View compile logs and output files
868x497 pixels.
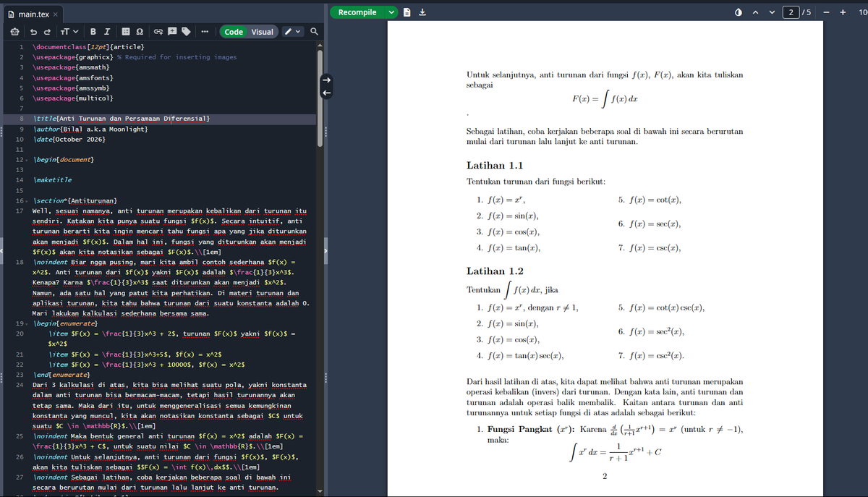point(407,12)
